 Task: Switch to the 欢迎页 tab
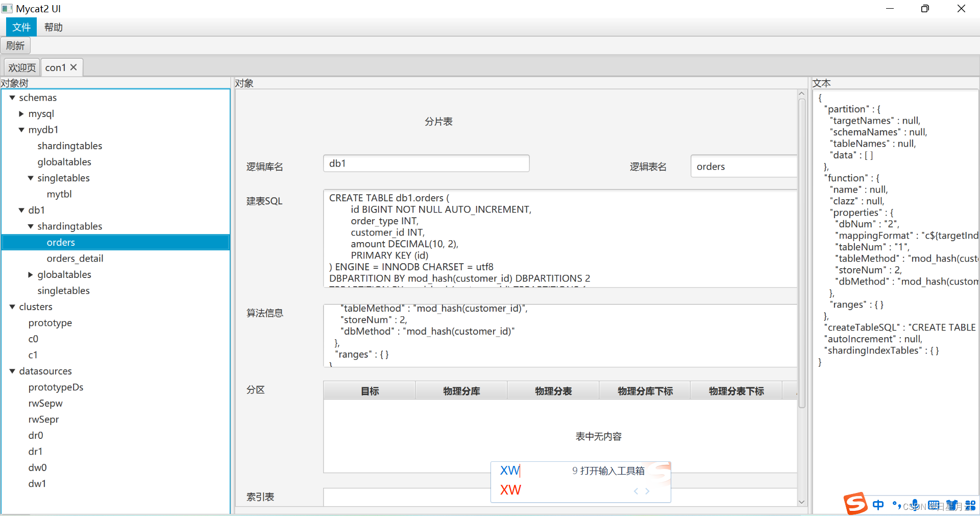point(22,67)
